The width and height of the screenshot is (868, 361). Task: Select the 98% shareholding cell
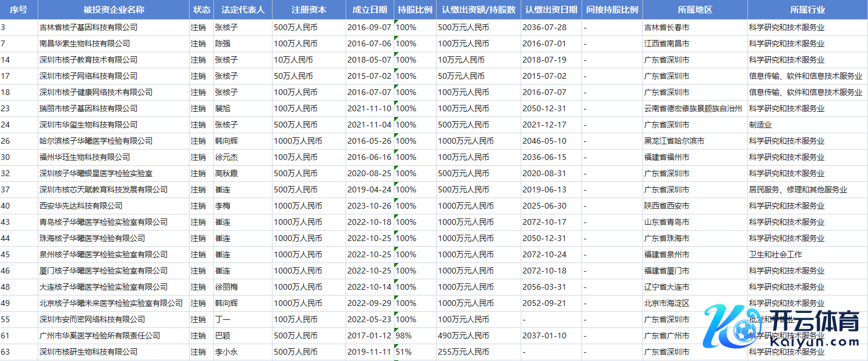403,336
